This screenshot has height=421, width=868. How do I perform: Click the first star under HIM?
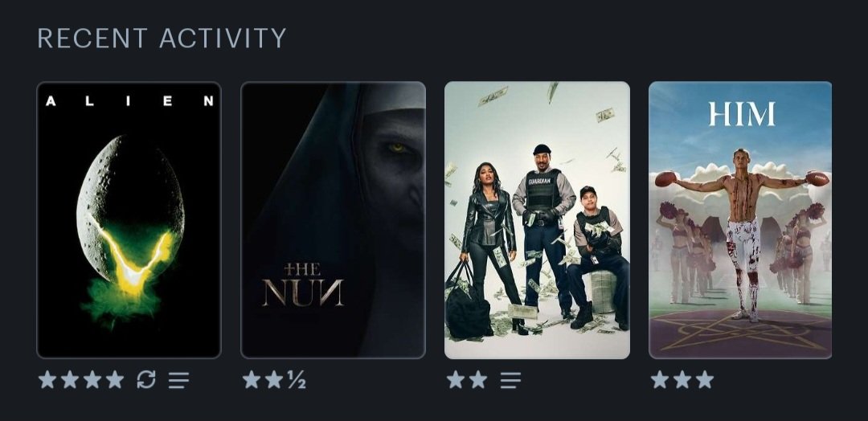tap(659, 379)
